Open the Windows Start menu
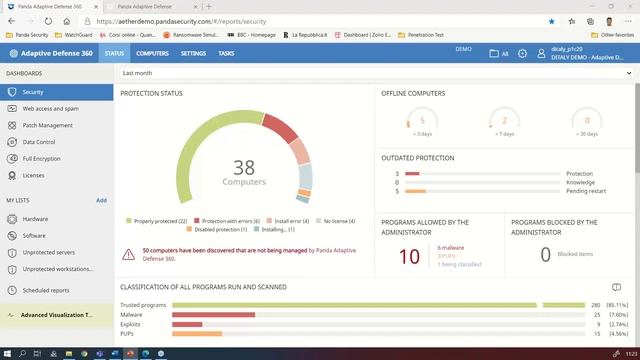Image resolution: width=640 pixels, height=360 pixels. [x=7, y=353]
